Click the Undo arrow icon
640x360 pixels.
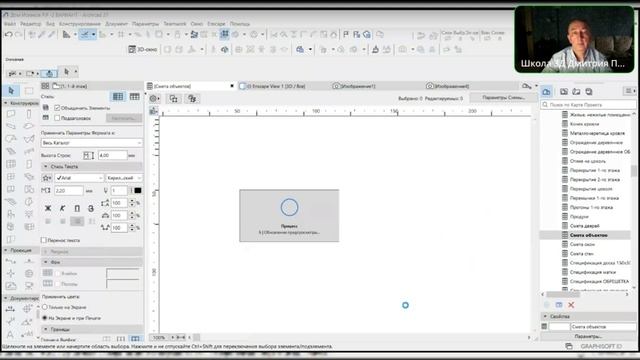click(x=8, y=35)
